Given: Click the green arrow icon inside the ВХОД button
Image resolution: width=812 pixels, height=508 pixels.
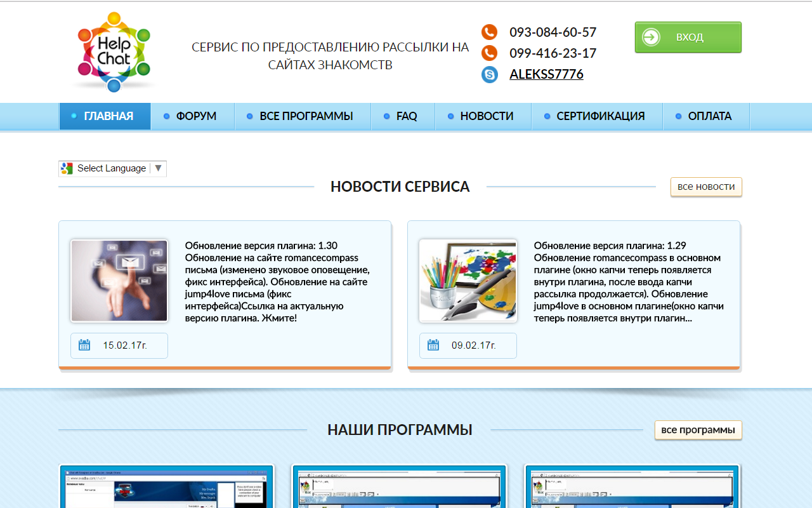Looking at the screenshot, I should point(650,37).
